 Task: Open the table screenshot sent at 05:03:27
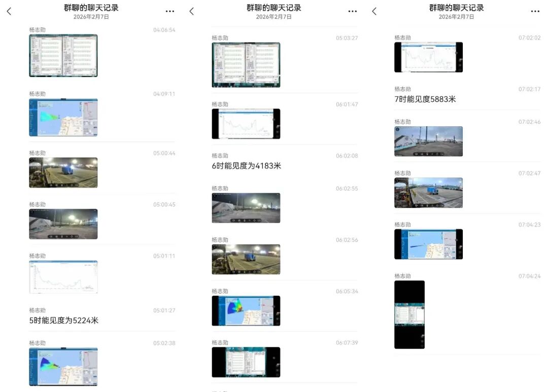246,65
